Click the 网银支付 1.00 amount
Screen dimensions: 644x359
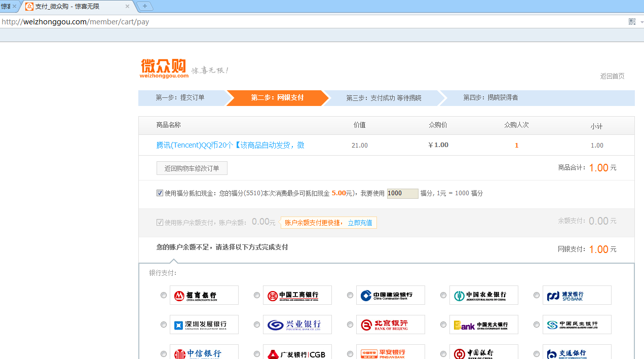point(598,249)
